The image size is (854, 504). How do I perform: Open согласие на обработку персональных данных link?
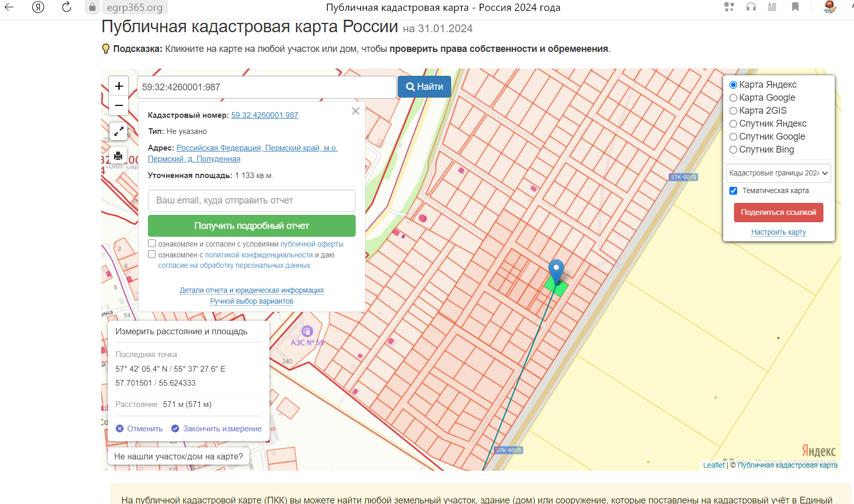pos(234,265)
